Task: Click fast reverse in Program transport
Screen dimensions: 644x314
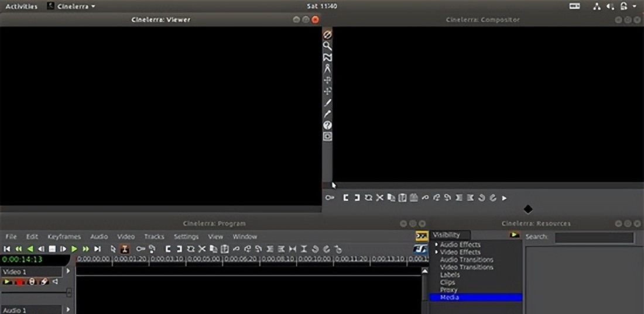Action: 19,249
